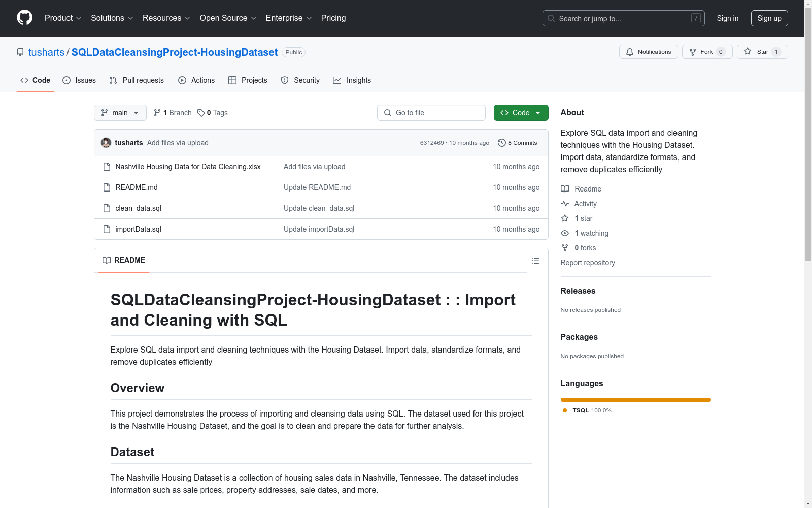
Task: Open the GitHub homepage logo
Action: pyautogui.click(x=24, y=18)
